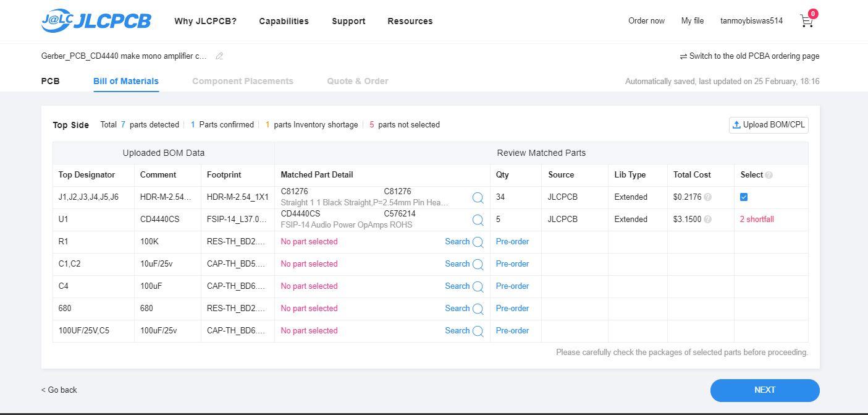The image size is (868, 415).
Task: Click Pre-order for R1 row
Action: point(512,242)
